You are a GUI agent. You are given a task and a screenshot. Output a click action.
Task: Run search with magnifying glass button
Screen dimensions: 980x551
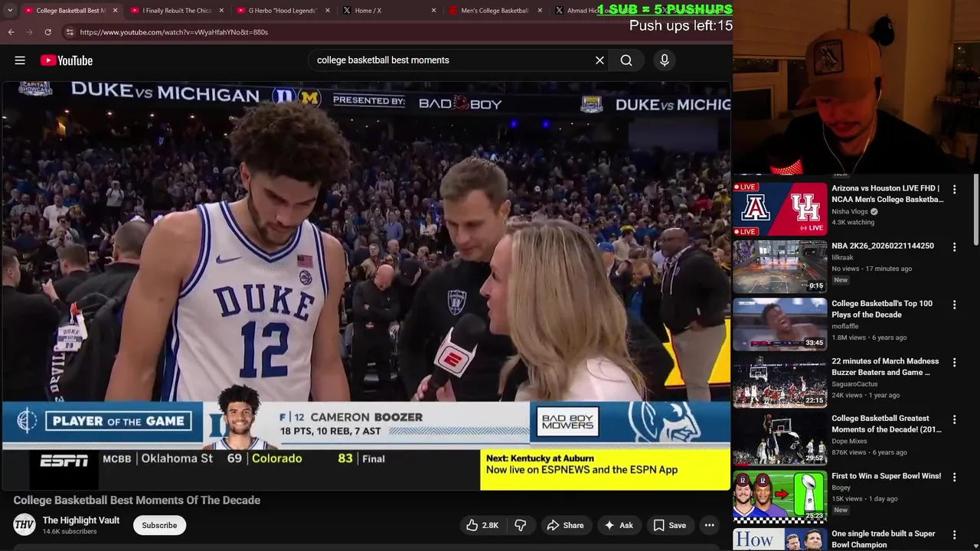pyautogui.click(x=626, y=60)
